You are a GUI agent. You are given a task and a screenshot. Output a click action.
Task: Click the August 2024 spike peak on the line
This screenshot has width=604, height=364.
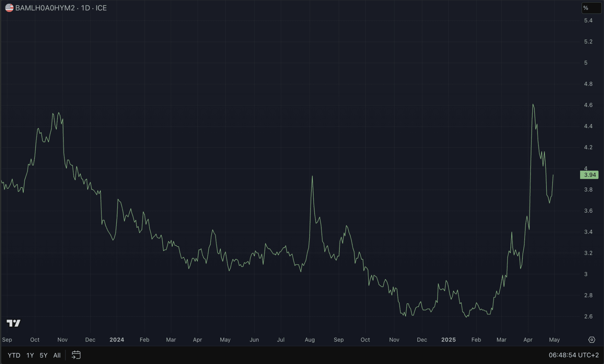pyautogui.click(x=312, y=176)
